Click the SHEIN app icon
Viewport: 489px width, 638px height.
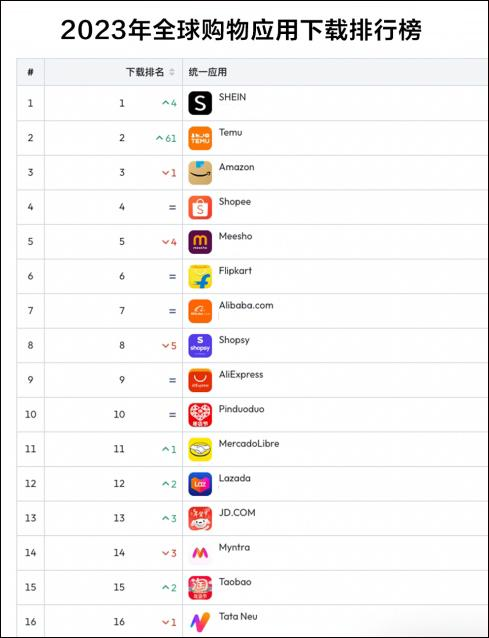(x=200, y=103)
